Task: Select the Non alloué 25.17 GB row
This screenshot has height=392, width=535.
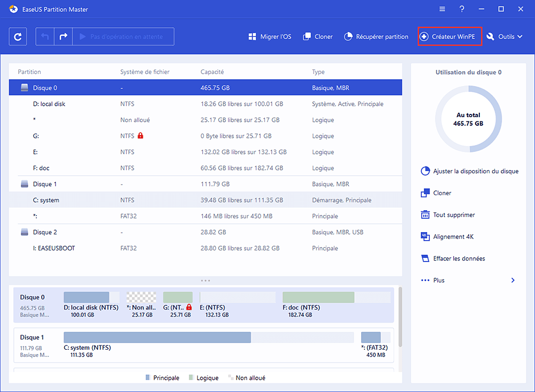Action: 205,120
